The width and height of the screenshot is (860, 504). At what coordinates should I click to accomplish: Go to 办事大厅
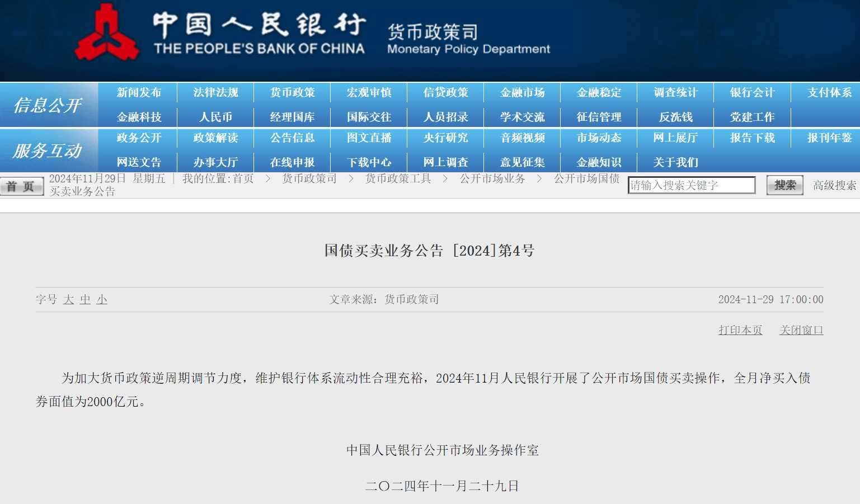(215, 163)
